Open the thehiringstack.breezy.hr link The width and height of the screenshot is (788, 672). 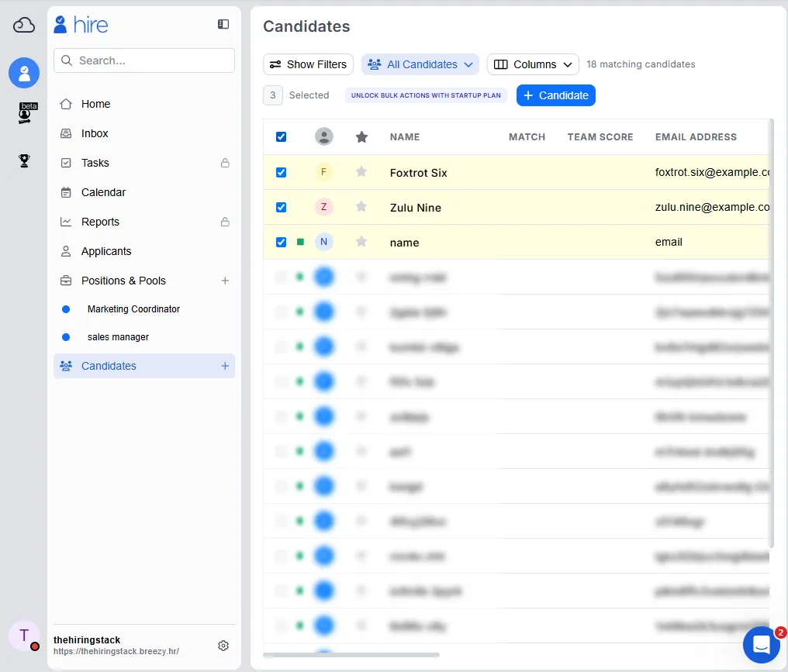(116, 651)
